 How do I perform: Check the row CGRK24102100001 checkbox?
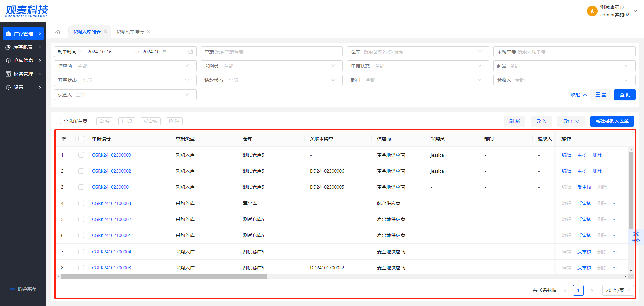pos(81,235)
